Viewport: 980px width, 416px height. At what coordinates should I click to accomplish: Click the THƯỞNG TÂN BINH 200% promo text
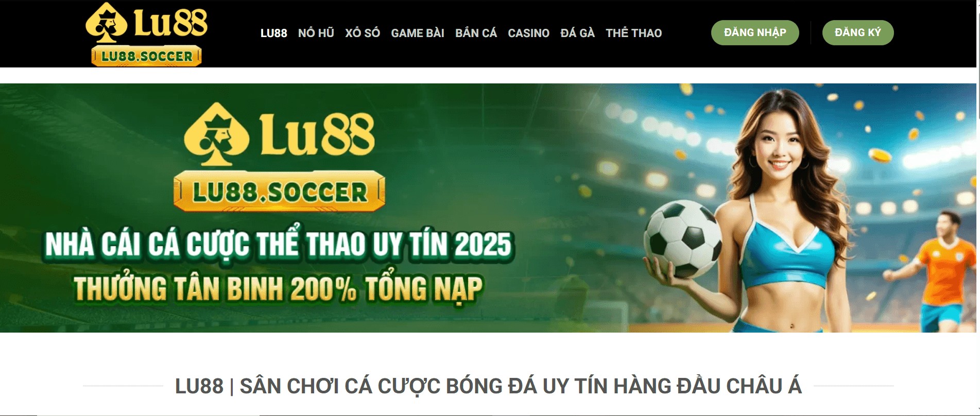click(x=278, y=288)
